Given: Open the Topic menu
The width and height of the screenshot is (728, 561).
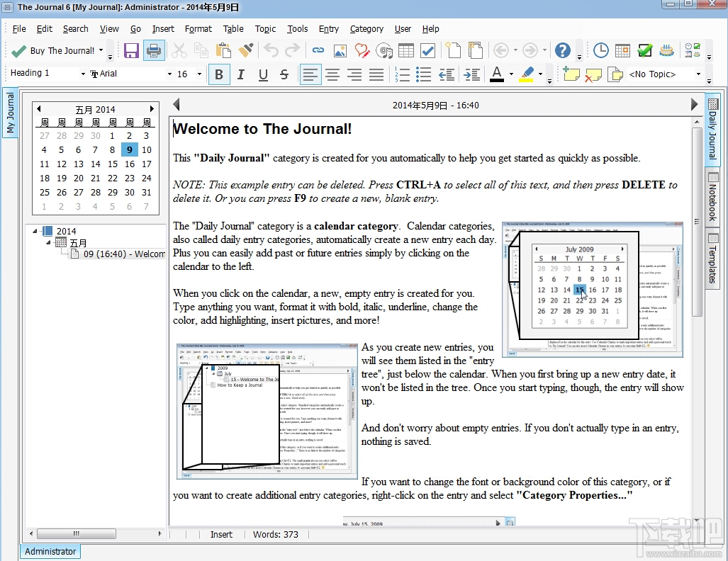Looking at the screenshot, I should tap(265, 29).
